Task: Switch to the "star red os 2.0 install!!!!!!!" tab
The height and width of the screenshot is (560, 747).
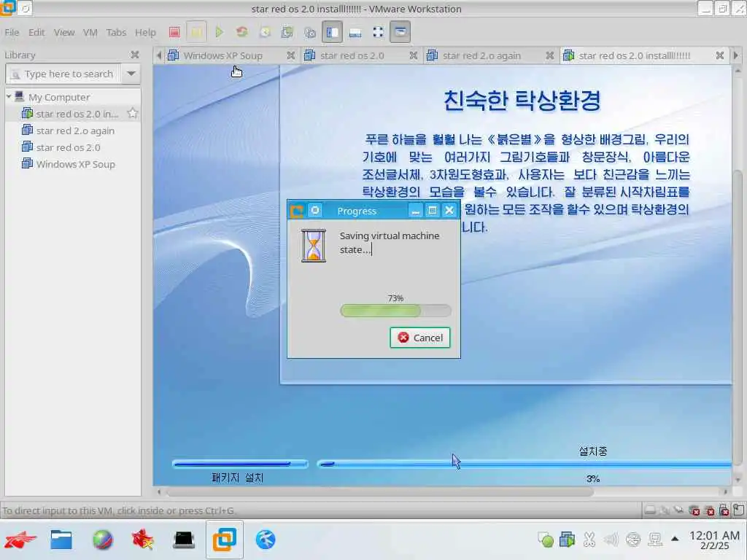Action: click(635, 55)
